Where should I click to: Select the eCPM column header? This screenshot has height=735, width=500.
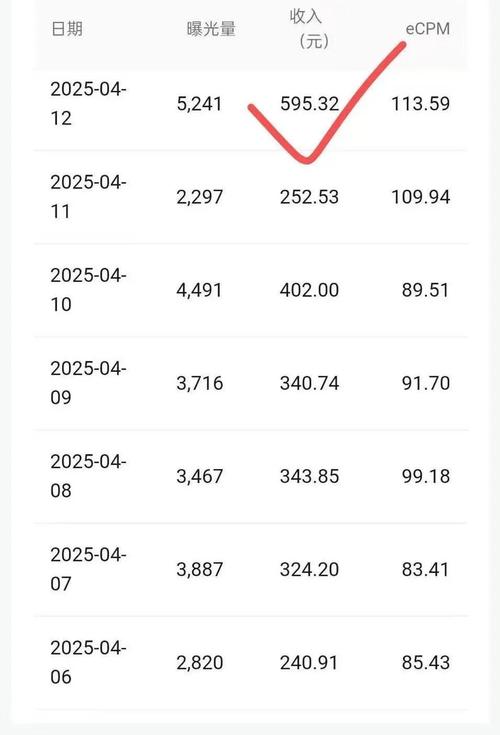click(x=427, y=29)
